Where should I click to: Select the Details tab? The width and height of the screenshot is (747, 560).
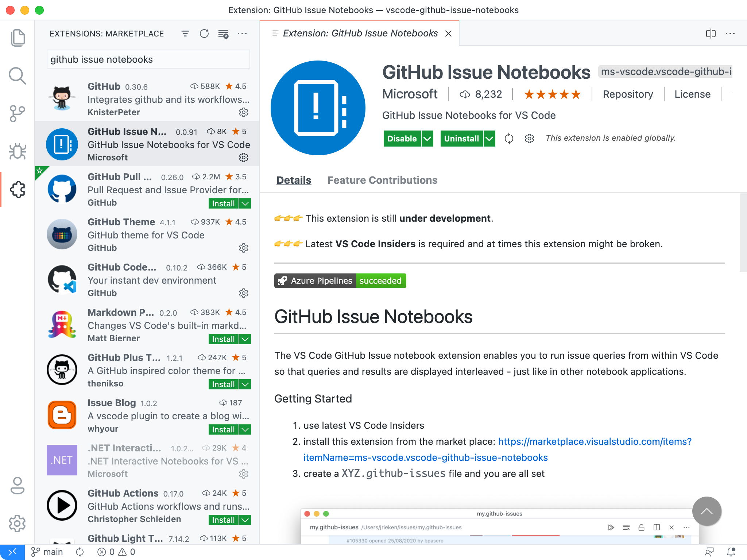click(x=294, y=180)
